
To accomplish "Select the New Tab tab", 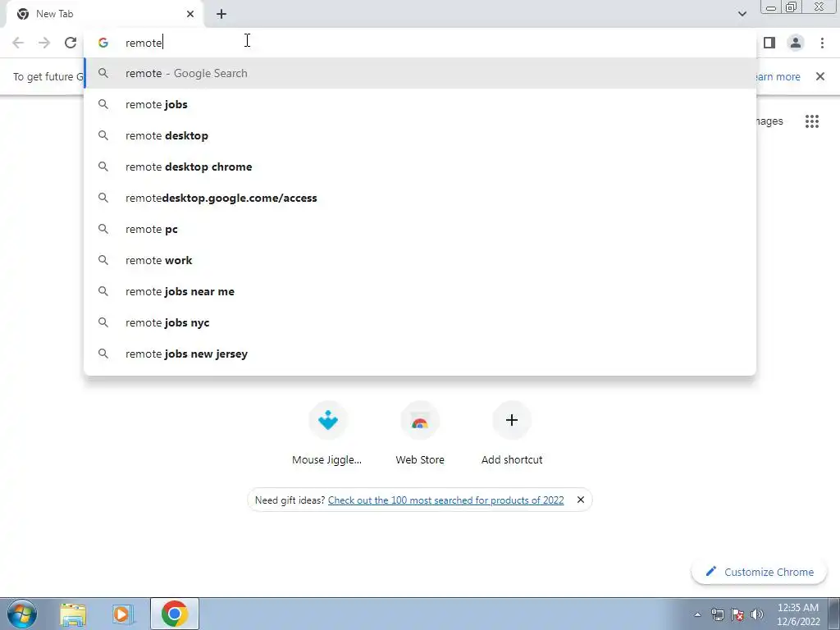I will click(104, 14).
